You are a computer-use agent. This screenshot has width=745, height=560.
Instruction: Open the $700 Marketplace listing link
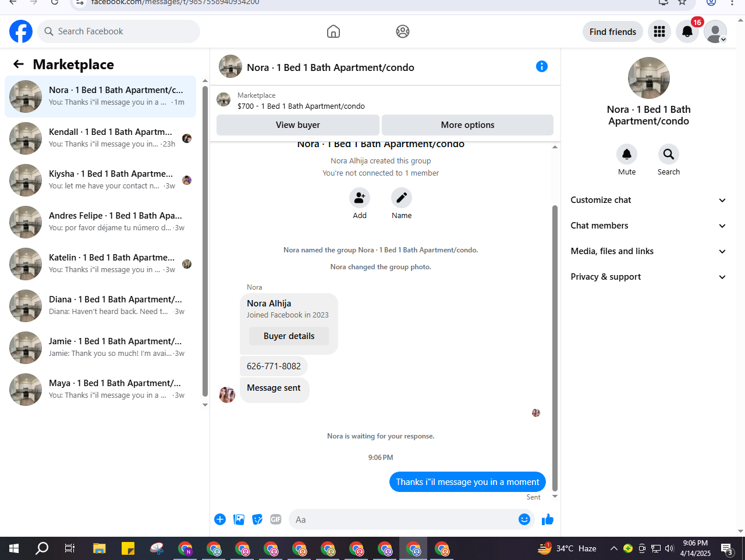(x=301, y=106)
